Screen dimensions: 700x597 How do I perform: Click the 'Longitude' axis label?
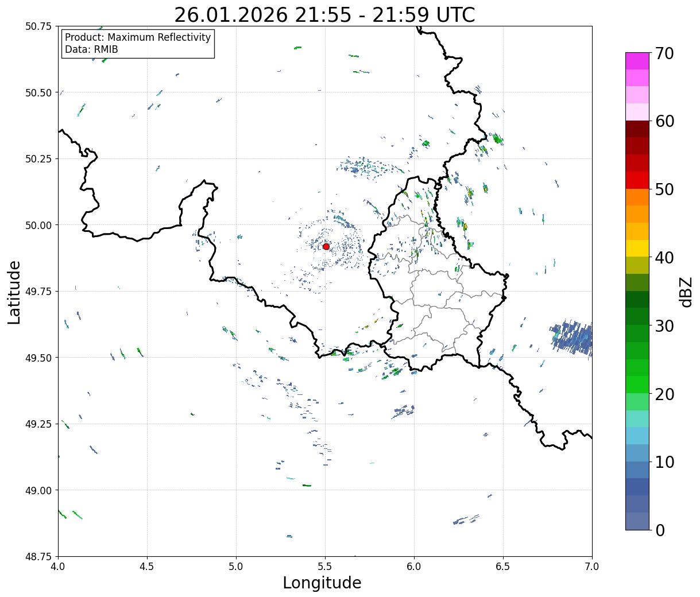click(322, 583)
